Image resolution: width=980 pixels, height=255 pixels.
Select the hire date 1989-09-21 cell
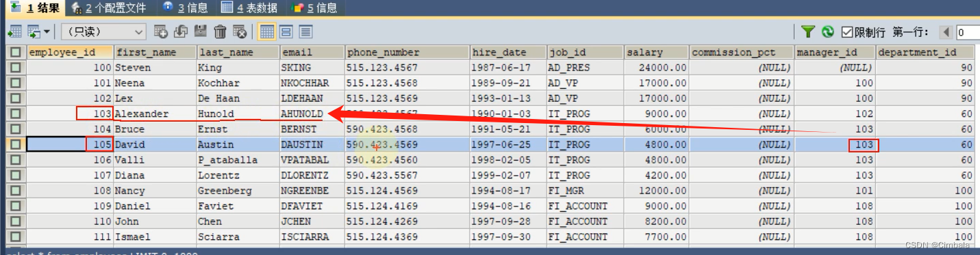coord(507,83)
